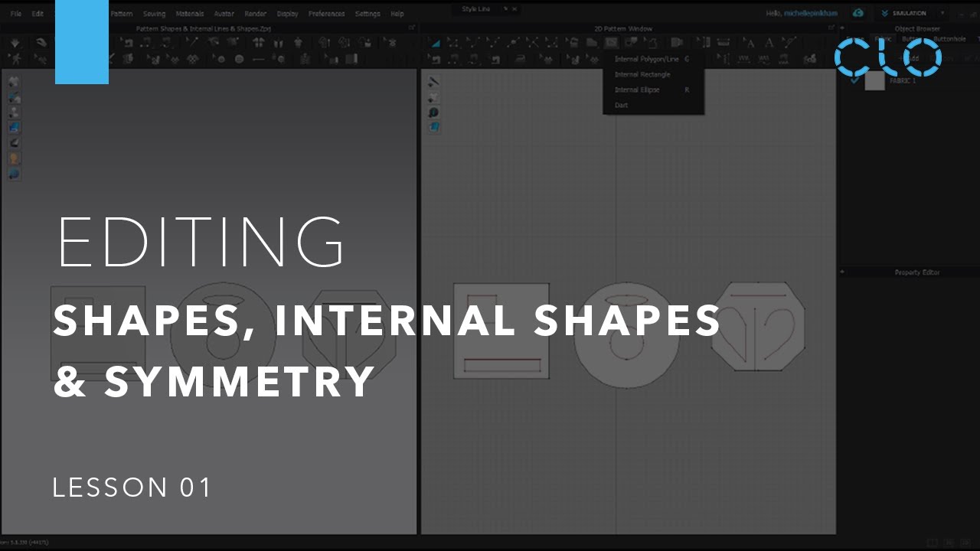
Task: Select the octagon pattern piece in 2D window
Action: pos(757,325)
